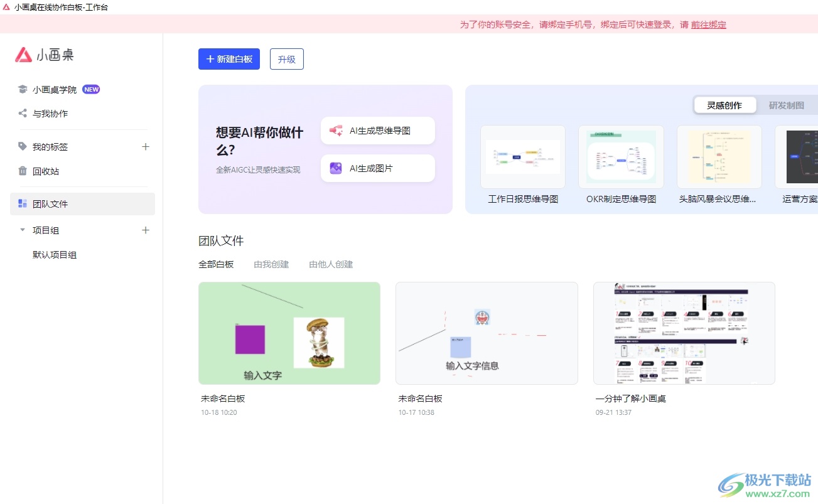This screenshot has height=504, width=818.
Task: Open the 工作日报思维导图 template thumbnail
Action: [523, 157]
